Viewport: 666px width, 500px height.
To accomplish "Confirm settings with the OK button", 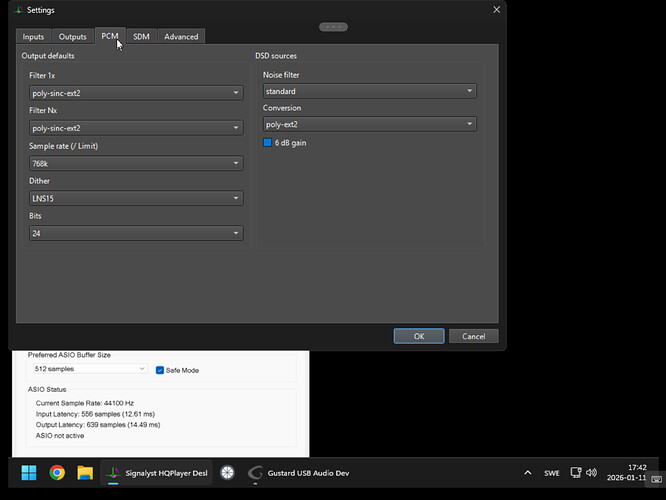I will 418,336.
